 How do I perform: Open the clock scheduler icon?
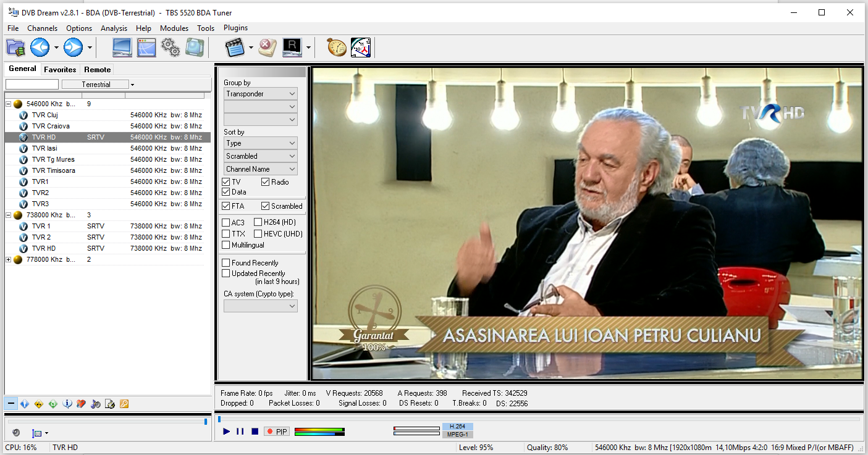coord(361,48)
